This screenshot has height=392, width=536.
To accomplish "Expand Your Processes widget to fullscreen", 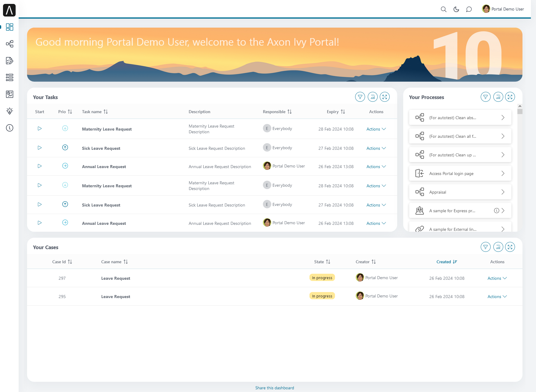I will pos(510,97).
